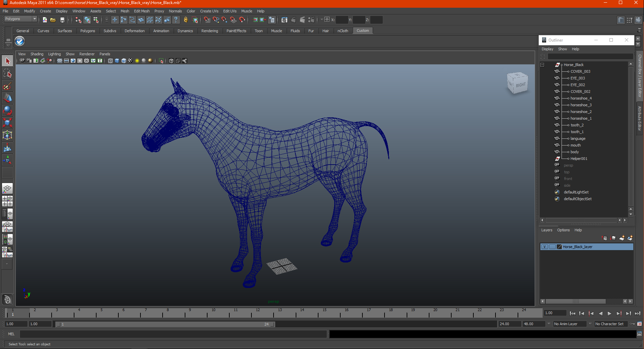Select defaultLightSet in the Outliner
The width and height of the screenshot is (644, 349).
pos(576,192)
